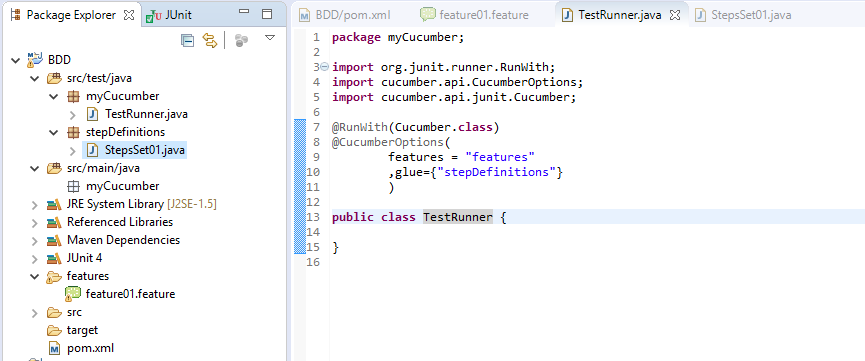Image resolution: width=865 pixels, height=361 pixels.
Task: Click the stepDefinitions package icon
Action: pyautogui.click(x=72, y=132)
